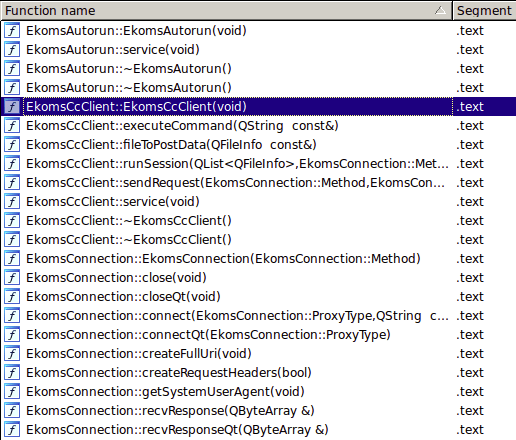Image resolution: width=516 pixels, height=440 pixels.
Task: Sort by the Function name column header
Action: pos(227,11)
